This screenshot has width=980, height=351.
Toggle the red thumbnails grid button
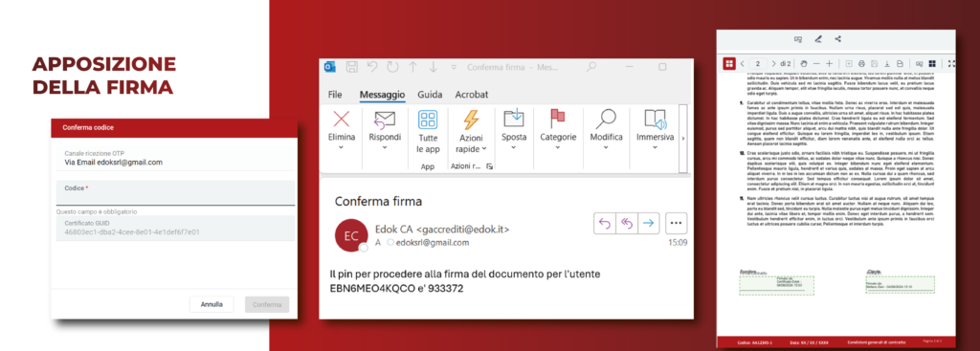coord(728,64)
